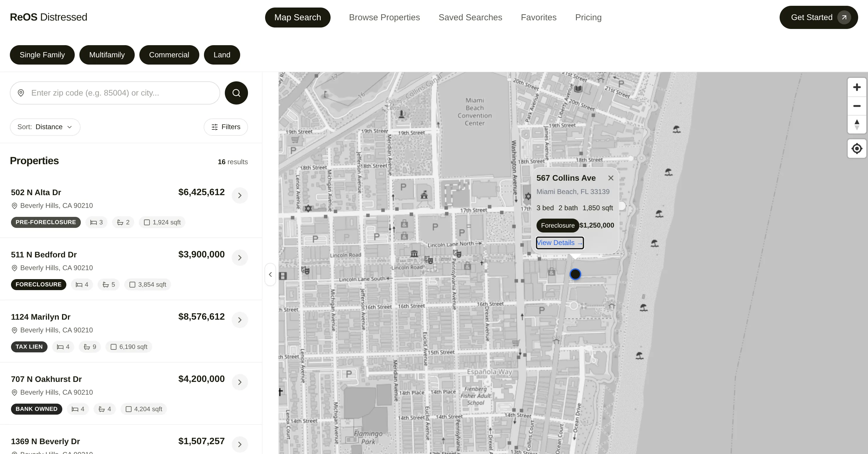Click the search magnifier button
The image size is (868, 454).
click(x=236, y=93)
